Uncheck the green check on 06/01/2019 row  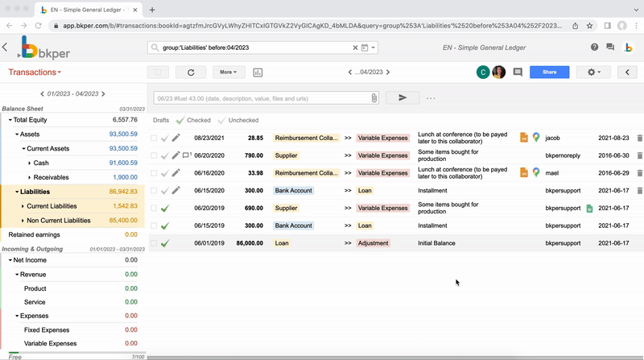165,243
